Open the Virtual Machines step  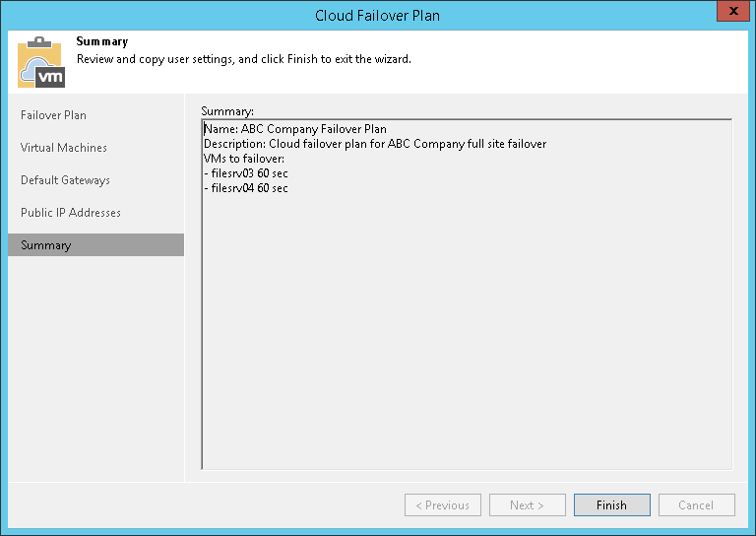[64, 148]
